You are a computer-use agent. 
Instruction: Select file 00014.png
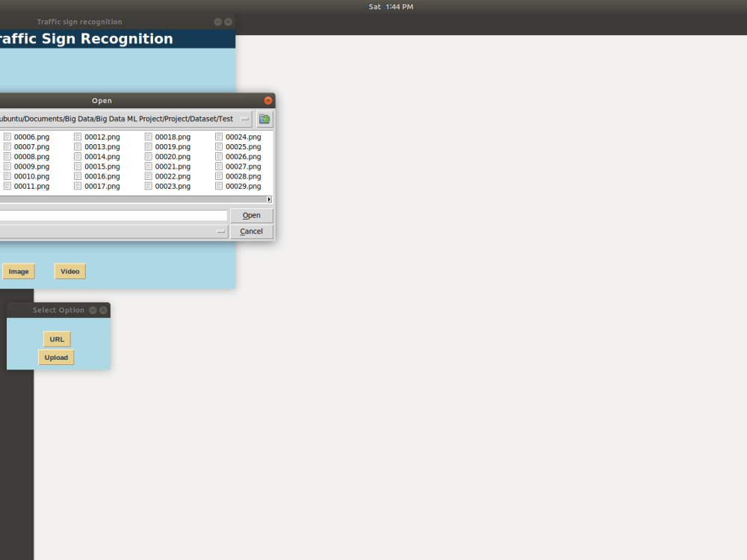click(x=97, y=157)
